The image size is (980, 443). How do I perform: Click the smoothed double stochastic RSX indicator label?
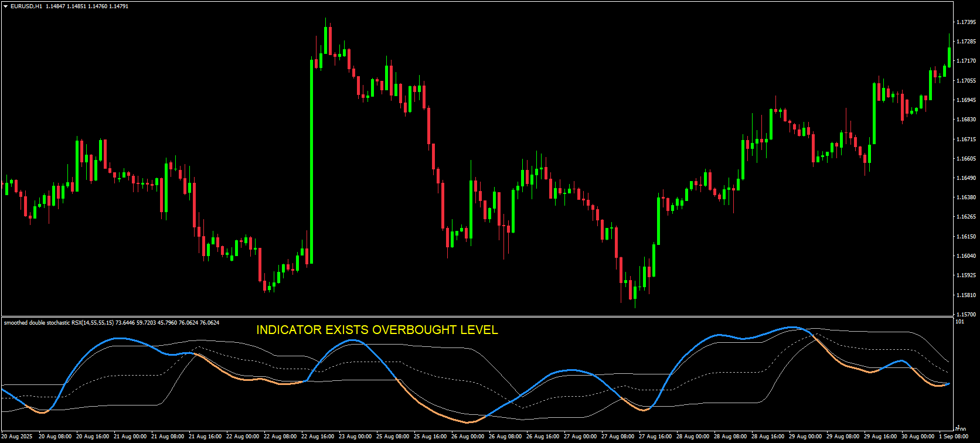point(111,323)
